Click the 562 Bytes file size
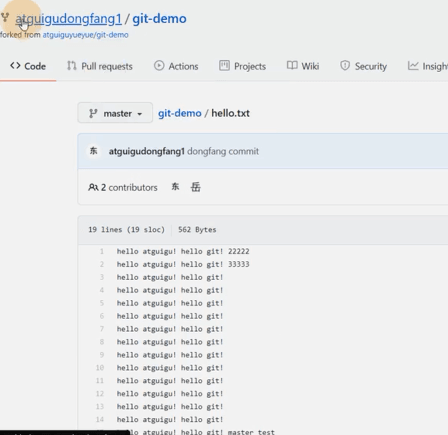Viewport: 448px width, 435px height. [x=197, y=230]
